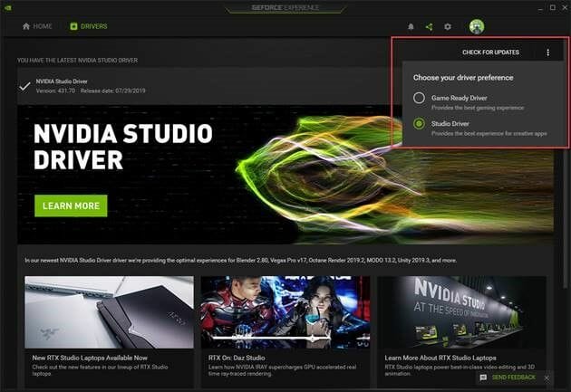Click 'Provides the best gaming experience' text
571x392 pixels.
pyautogui.click(x=478, y=108)
